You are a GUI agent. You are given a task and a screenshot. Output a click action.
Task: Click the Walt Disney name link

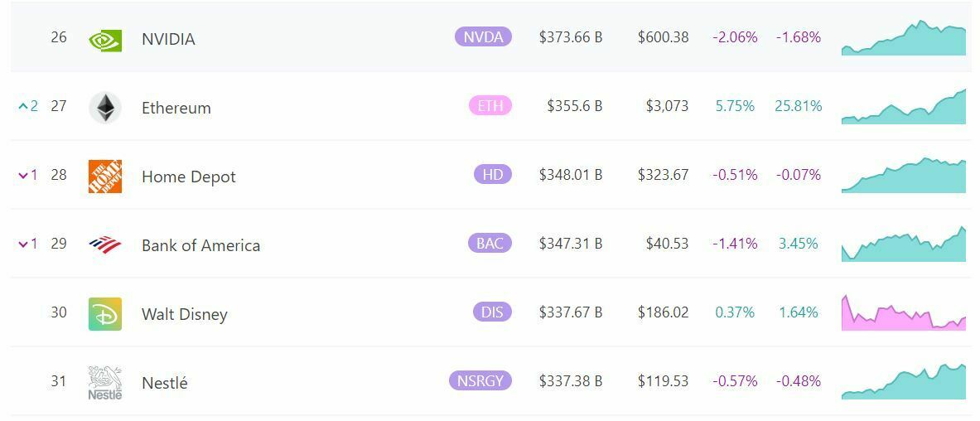pos(184,314)
